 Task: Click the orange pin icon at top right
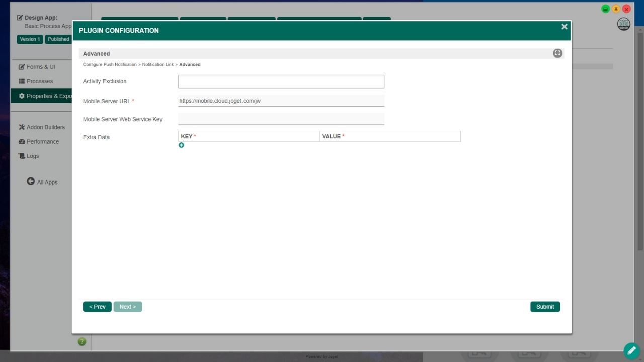tap(616, 9)
